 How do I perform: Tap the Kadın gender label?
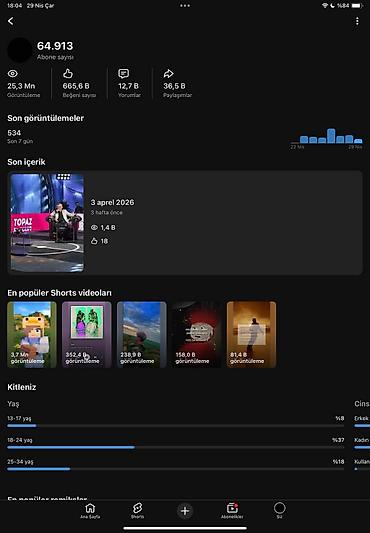[361, 440]
